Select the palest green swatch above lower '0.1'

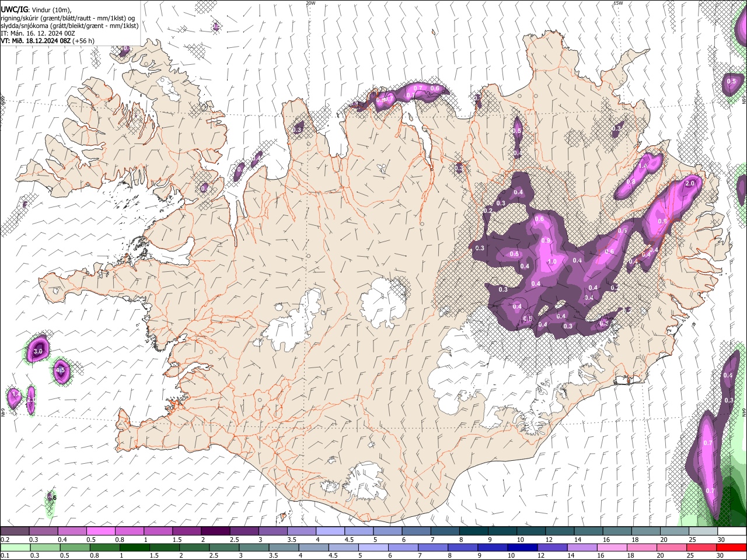[15, 547]
